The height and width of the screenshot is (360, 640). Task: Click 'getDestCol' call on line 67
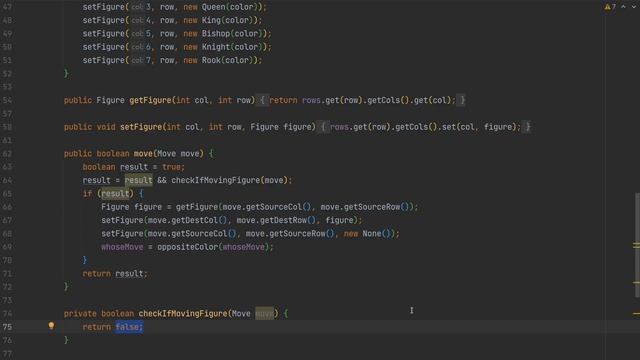195,220
